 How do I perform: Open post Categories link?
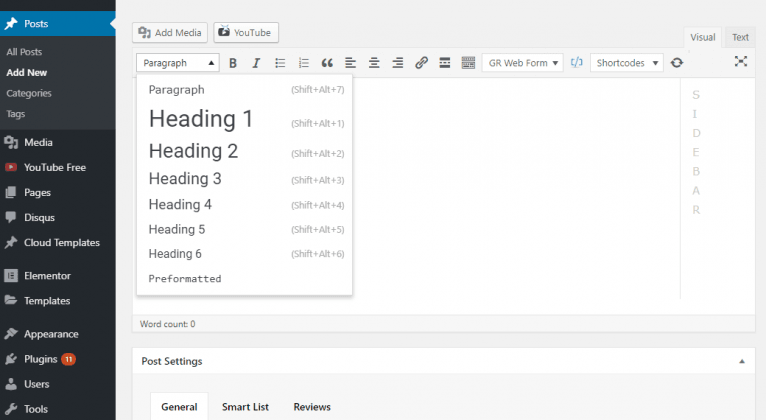coord(29,93)
